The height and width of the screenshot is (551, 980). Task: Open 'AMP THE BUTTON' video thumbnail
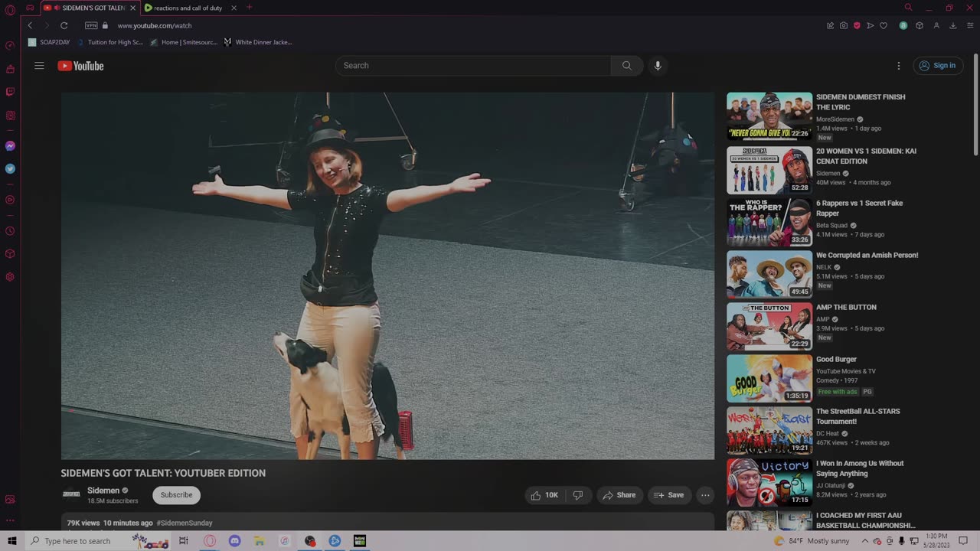(x=769, y=326)
